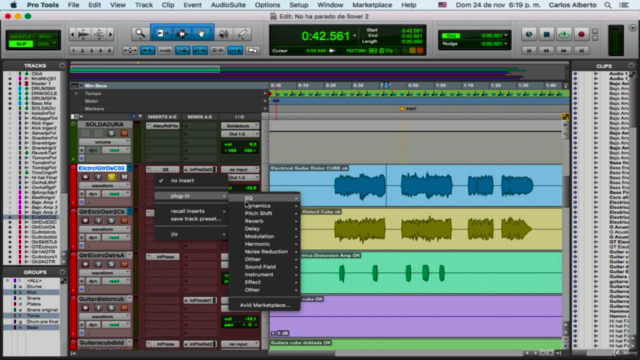Select EQ plug-in category

point(264,198)
